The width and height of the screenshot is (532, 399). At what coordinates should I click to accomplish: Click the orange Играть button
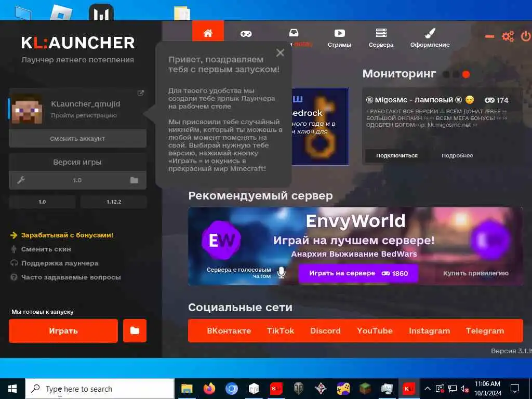63,331
